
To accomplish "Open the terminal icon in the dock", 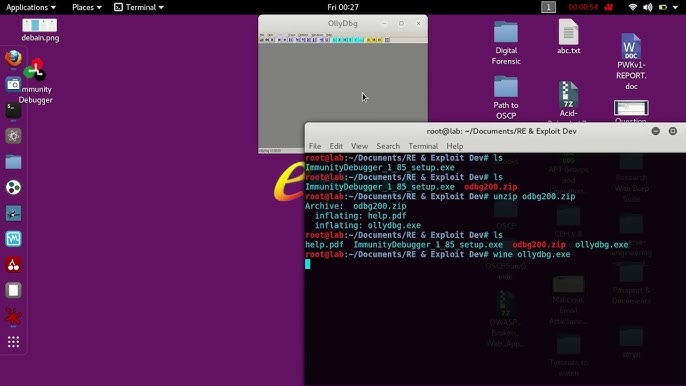I will (14, 110).
